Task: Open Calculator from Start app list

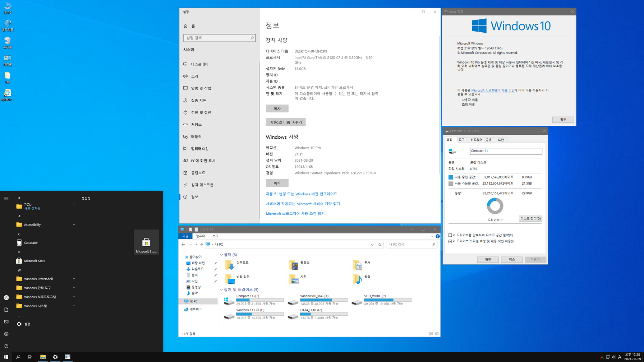Action: [46, 243]
